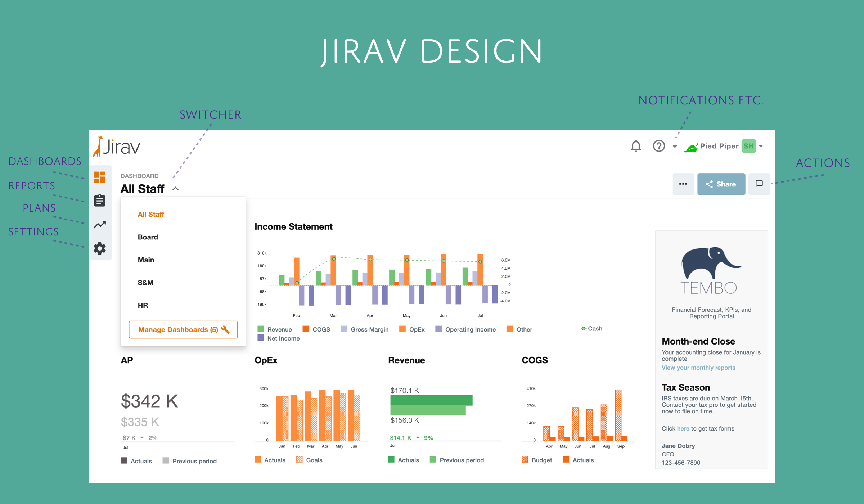Toggle Other legend item
864x504 pixels.
[x=519, y=329]
